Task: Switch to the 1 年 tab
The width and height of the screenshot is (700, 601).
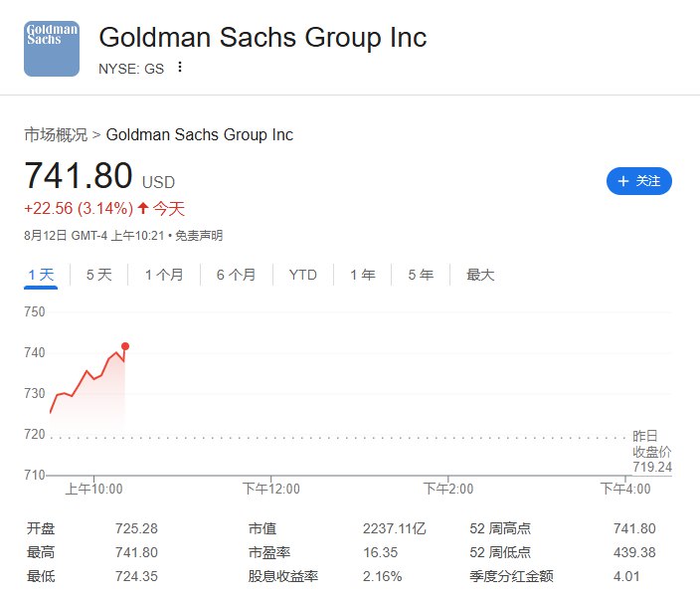Action: point(362,275)
